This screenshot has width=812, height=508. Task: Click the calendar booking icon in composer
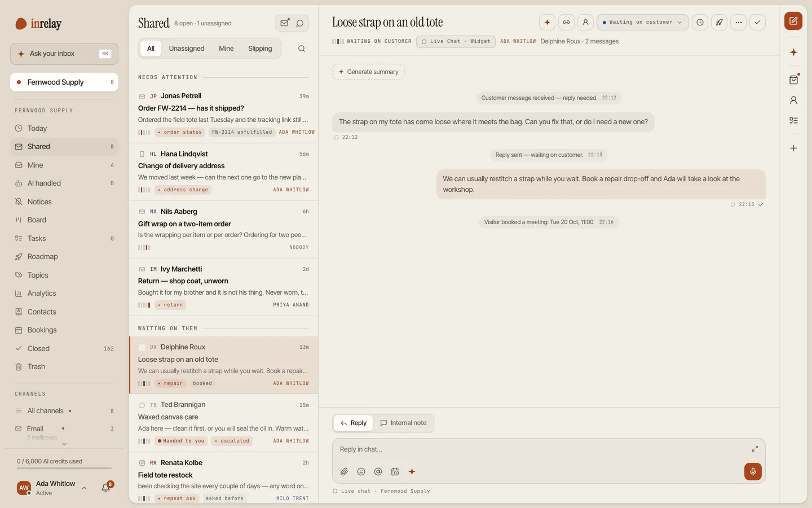[395, 472]
